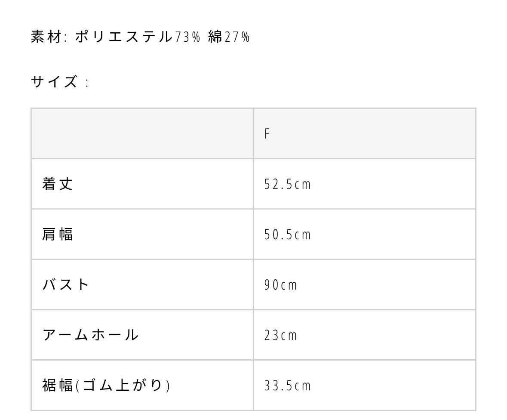Screen dimensions: 507x420
Task: Select the 27% cotton percentage
Action: (x=237, y=37)
